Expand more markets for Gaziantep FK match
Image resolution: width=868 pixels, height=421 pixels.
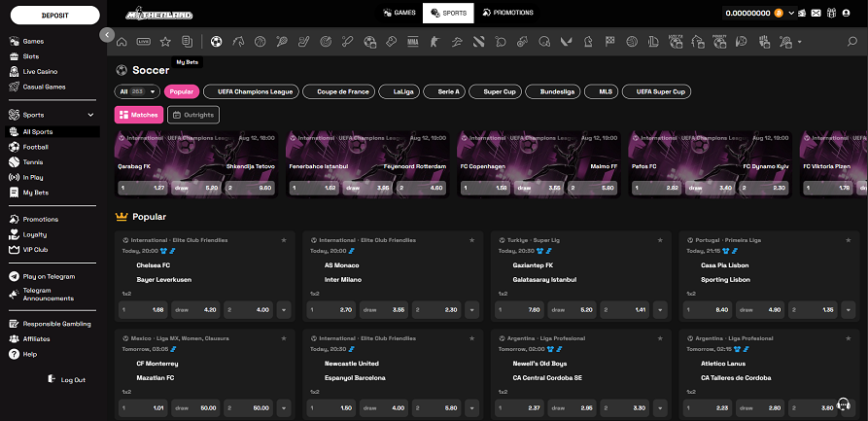[660, 310]
